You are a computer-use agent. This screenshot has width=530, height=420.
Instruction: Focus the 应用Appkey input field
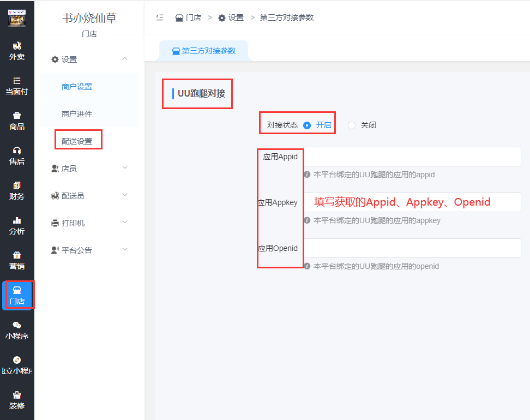tap(412, 202)
